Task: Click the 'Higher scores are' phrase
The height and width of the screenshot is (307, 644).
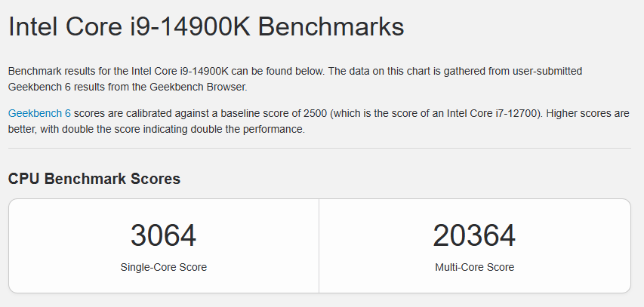Action: point(587,113)
